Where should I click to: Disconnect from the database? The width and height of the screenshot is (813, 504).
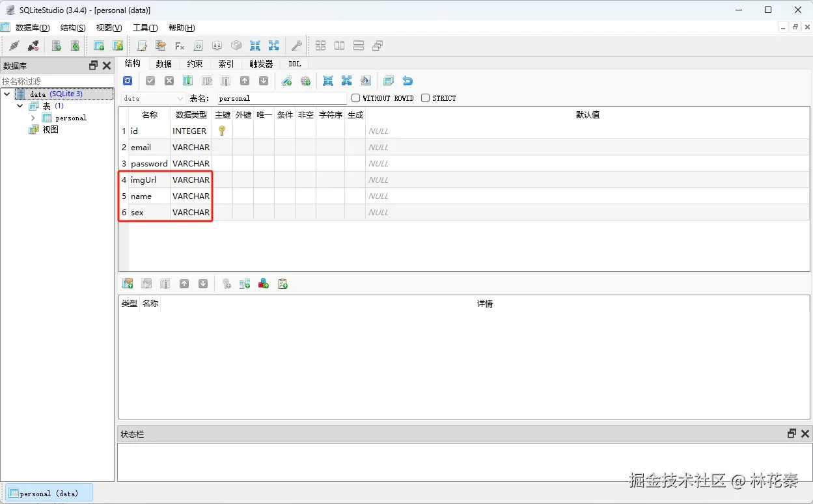point(33,46)
